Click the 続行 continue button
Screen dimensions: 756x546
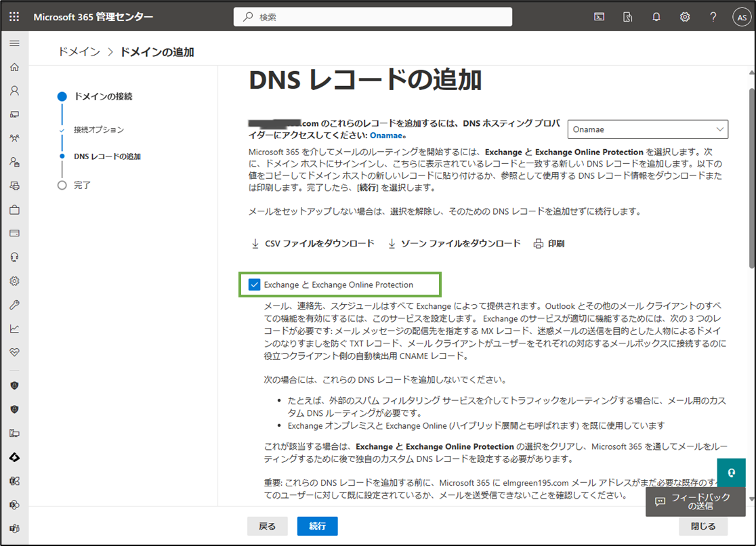pyautogui.click(x=317, y=526)
